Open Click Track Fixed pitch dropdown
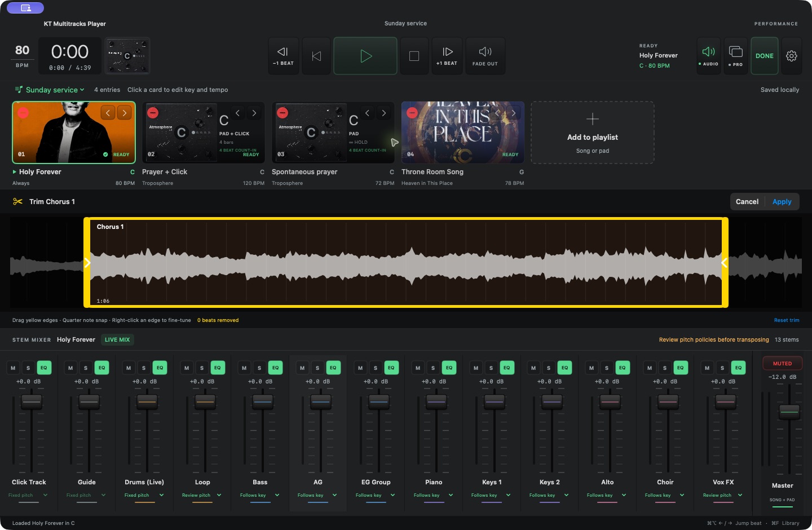This screenshot has height=530, width=812. click(28, 495)
